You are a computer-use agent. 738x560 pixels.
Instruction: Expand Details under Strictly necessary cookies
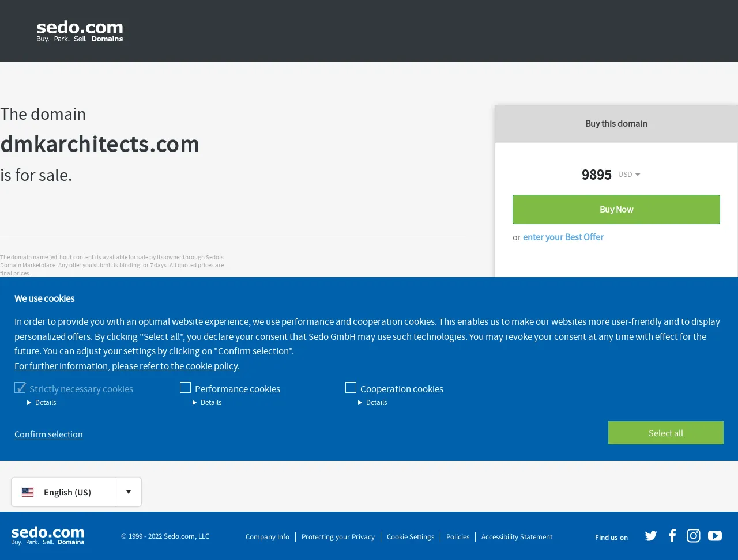tap(42, 403)
